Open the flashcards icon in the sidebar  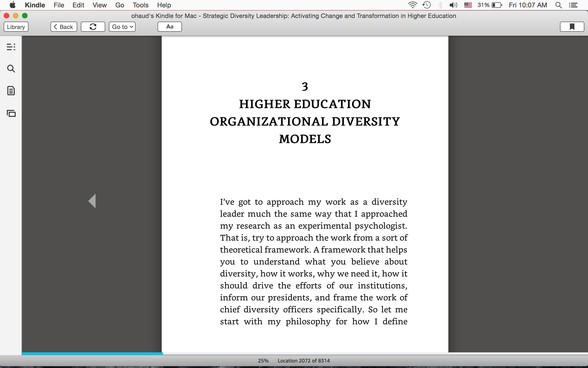click(11, 113)
